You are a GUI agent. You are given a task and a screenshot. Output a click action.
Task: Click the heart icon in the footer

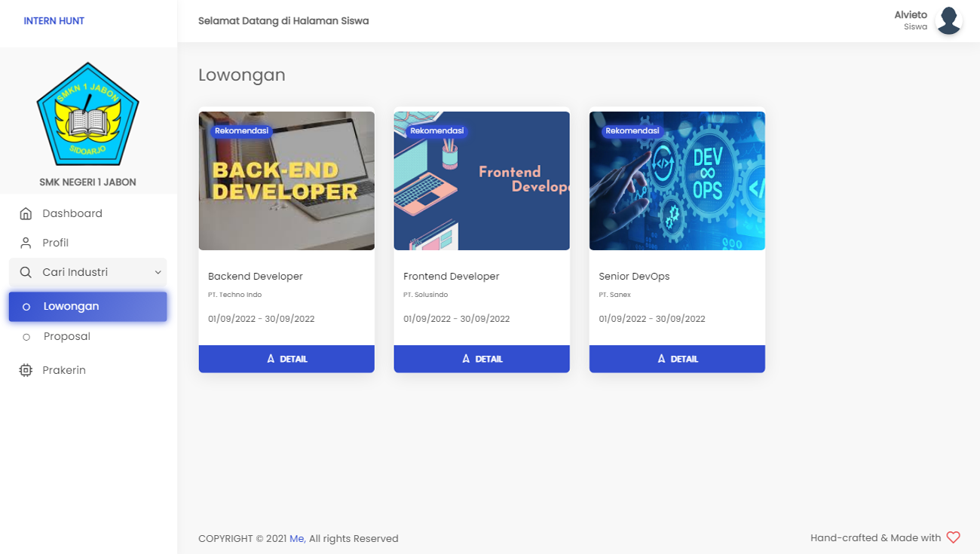coord(953,537)
